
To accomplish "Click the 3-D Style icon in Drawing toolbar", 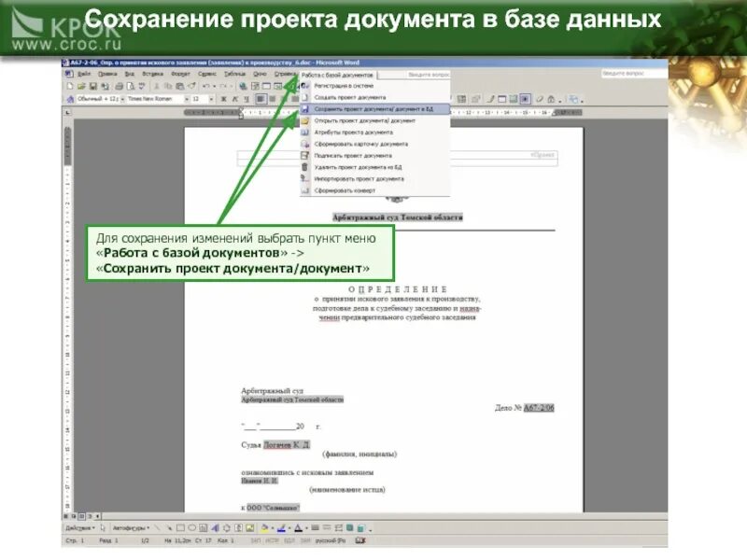I will point(360,527).
